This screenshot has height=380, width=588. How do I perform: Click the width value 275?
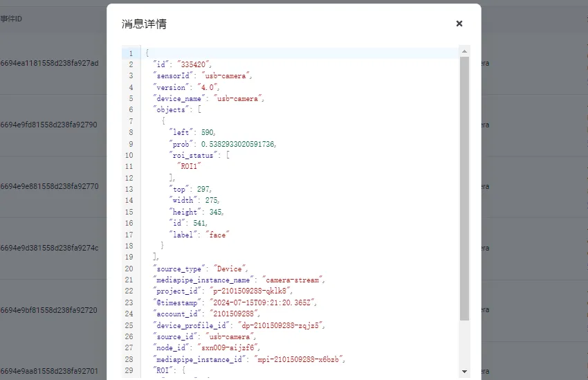[x=211, y=200]
